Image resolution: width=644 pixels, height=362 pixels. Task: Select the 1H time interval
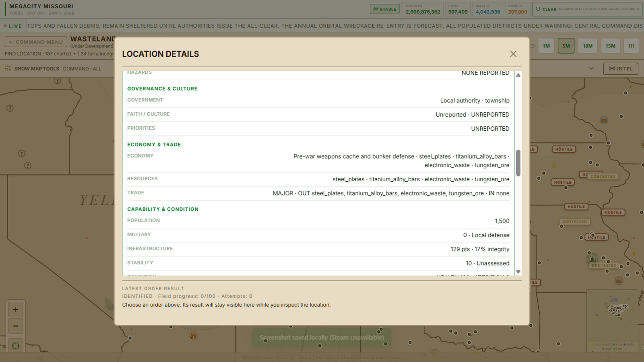631,46
